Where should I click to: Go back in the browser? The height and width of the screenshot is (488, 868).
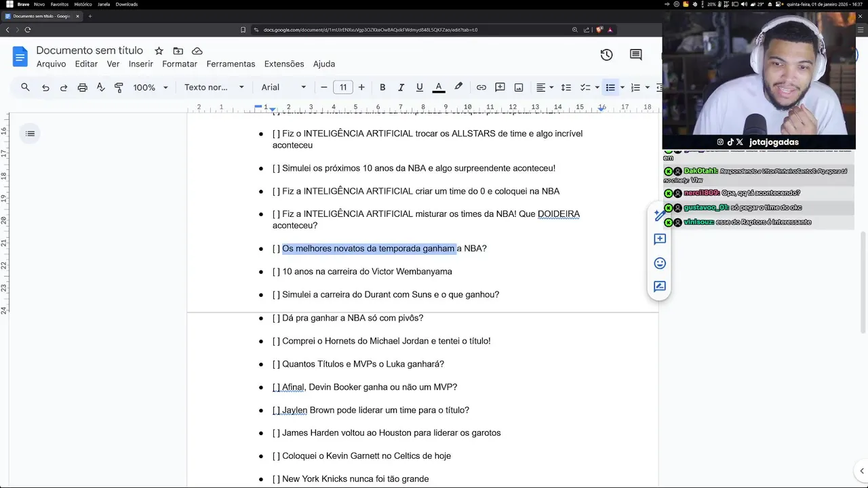(7, 30)
